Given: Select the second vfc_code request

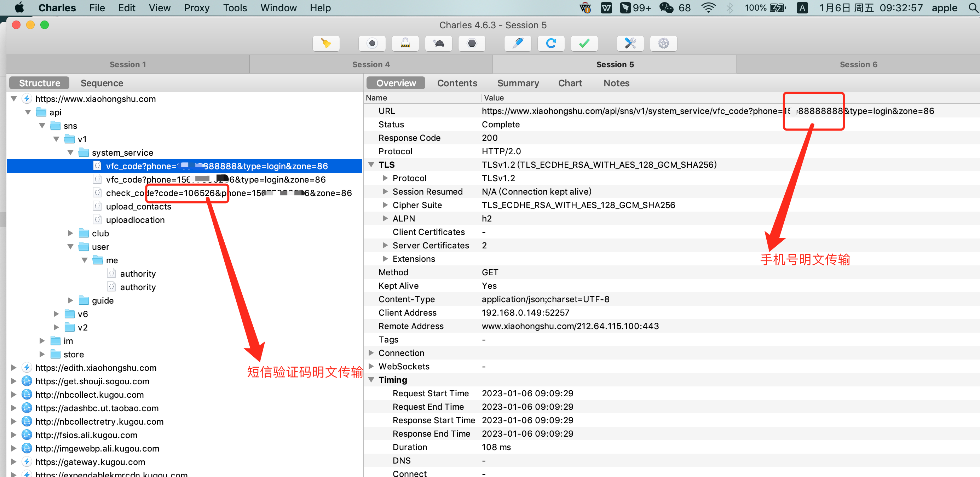Looking at the screenshot, I should tap(216, 179).
